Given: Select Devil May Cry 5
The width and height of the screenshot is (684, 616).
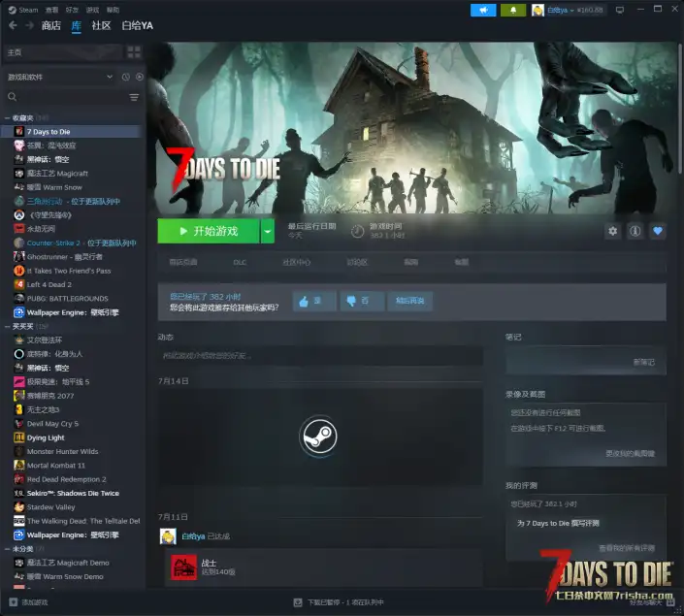Looking at the screenshot, I should [46, 424].
